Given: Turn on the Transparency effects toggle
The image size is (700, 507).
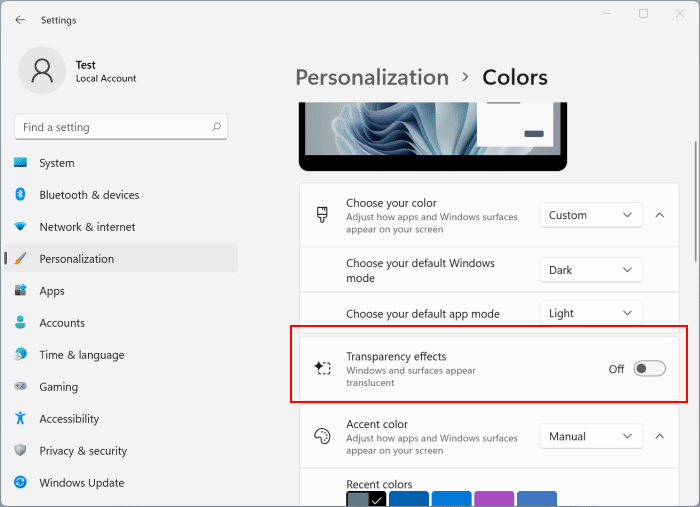Looking at the screenshot, I should point(650,369).
